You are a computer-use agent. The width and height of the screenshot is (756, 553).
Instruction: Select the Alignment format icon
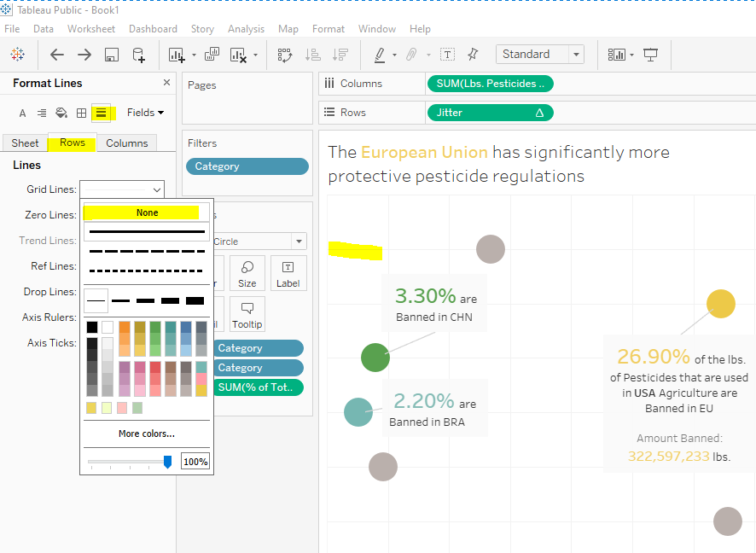42,113
